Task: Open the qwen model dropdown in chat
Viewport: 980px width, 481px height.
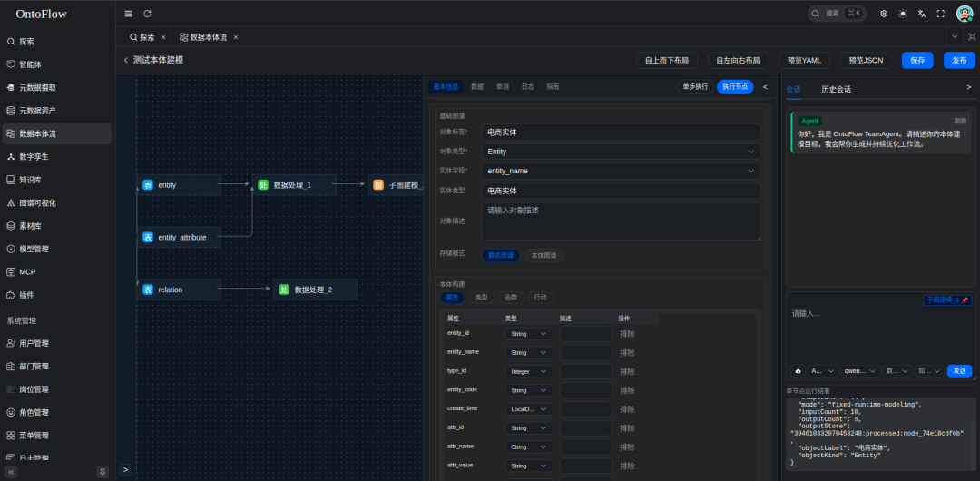Action: [x=860, y=371]
